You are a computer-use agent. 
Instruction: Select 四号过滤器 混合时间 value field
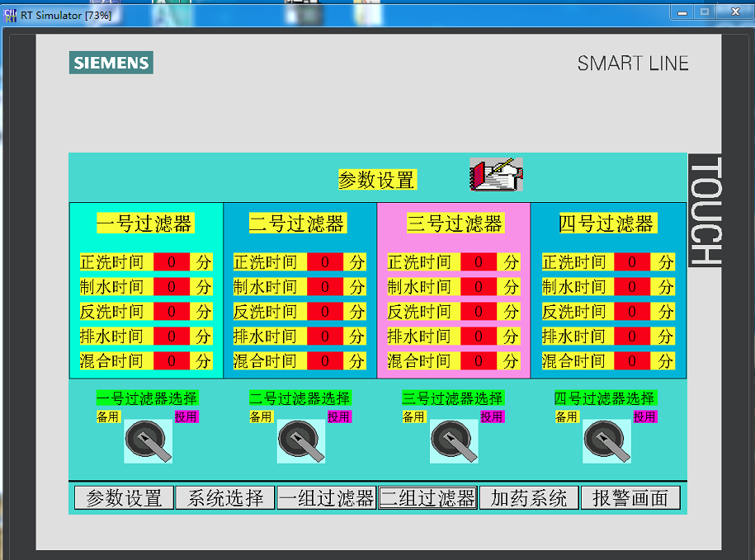coord(632,361)
